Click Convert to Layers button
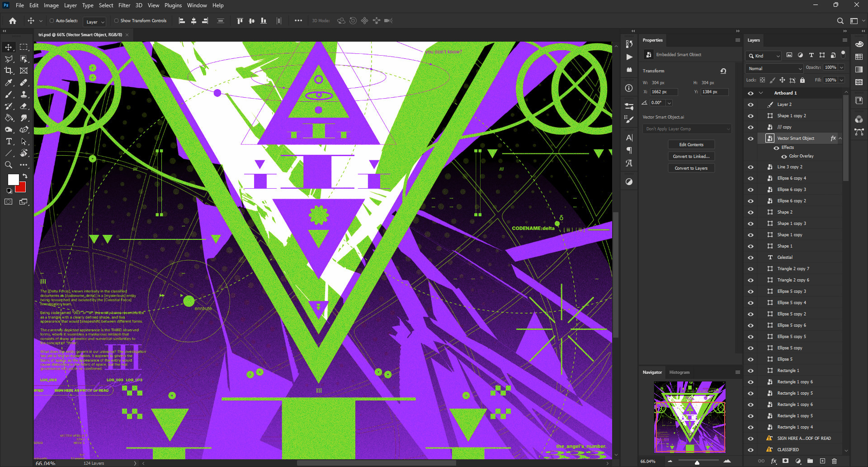 click(x=691, y=168)
